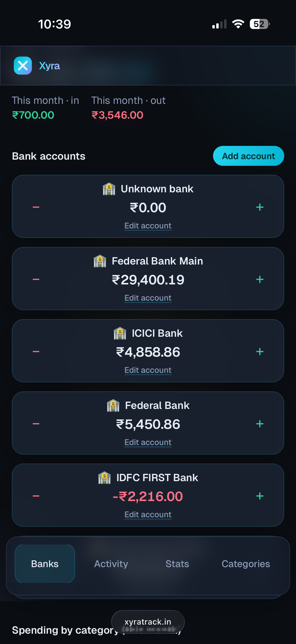Tap minus icon on Federal Bank card
This screenshot has width=296, height=644.
[x=36, y=424]
